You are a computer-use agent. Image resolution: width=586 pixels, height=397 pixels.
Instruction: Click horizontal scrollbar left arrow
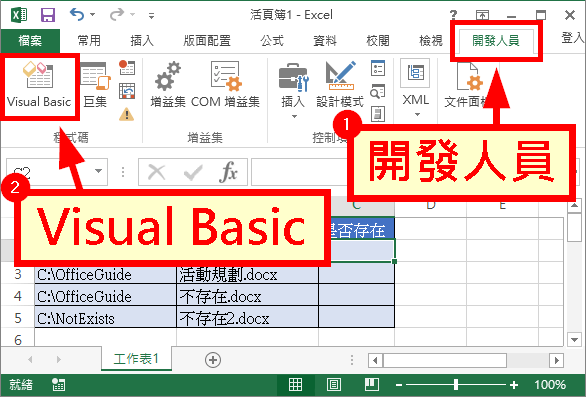pyautogui.click(x=375, y=361)
